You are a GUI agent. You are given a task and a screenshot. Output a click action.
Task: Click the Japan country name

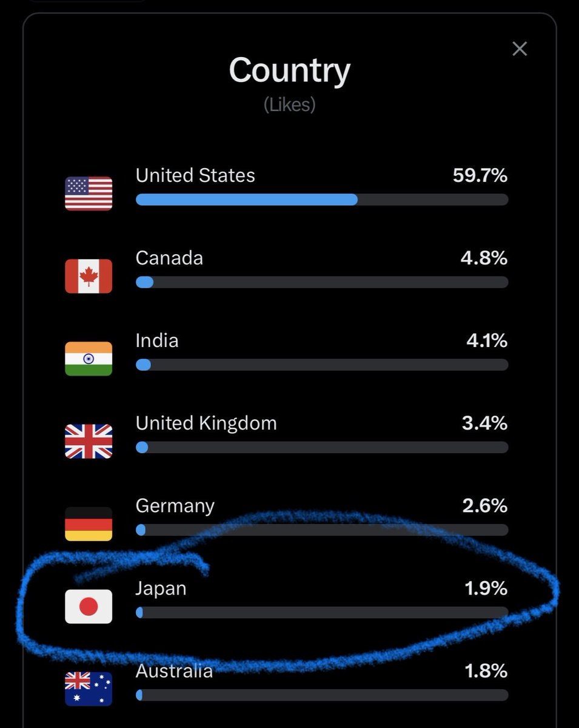[x=161, y=588]
